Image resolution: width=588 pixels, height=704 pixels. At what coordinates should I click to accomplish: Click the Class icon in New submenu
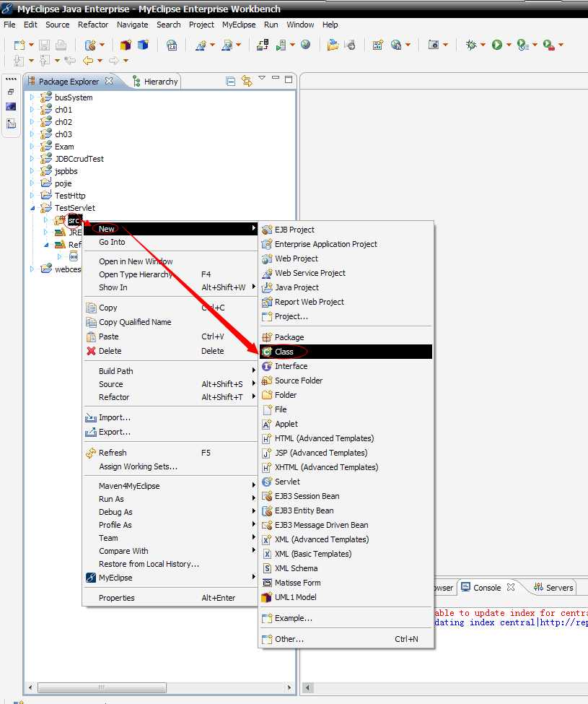point(267,352)
